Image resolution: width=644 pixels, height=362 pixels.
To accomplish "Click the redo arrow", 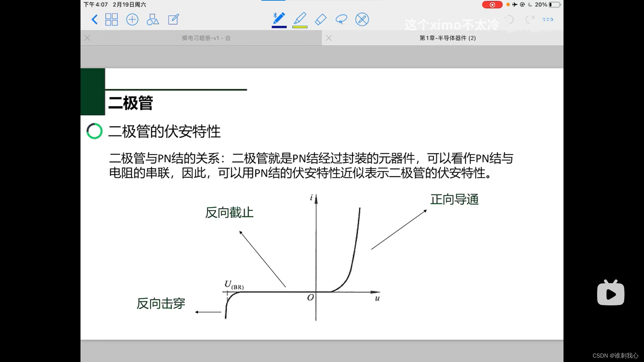I will 530,19.
